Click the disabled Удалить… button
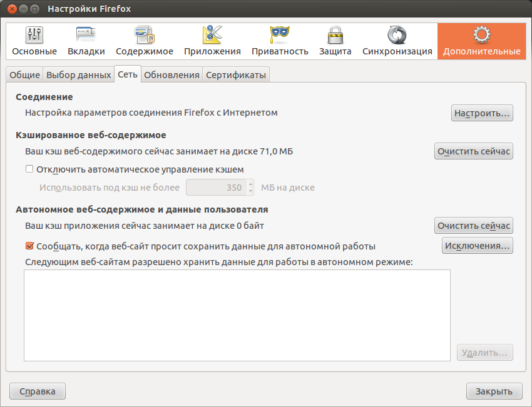The height and width of the screenshot is (407, 532). point(485,353)
